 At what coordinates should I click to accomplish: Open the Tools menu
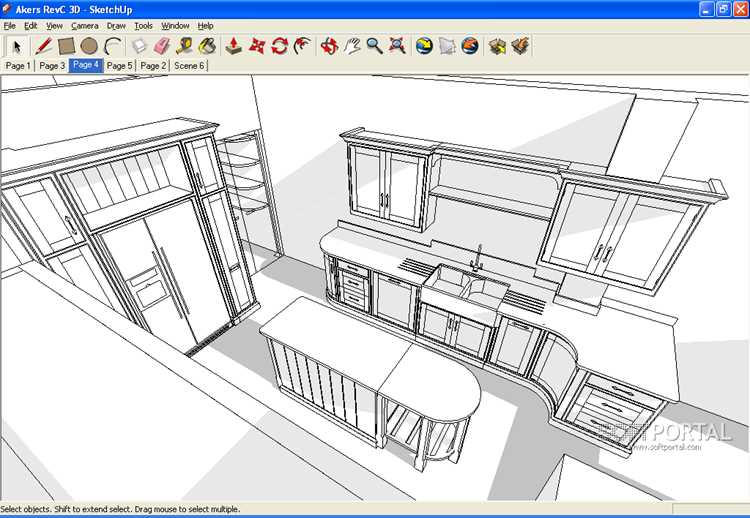(x=143, y=26)
